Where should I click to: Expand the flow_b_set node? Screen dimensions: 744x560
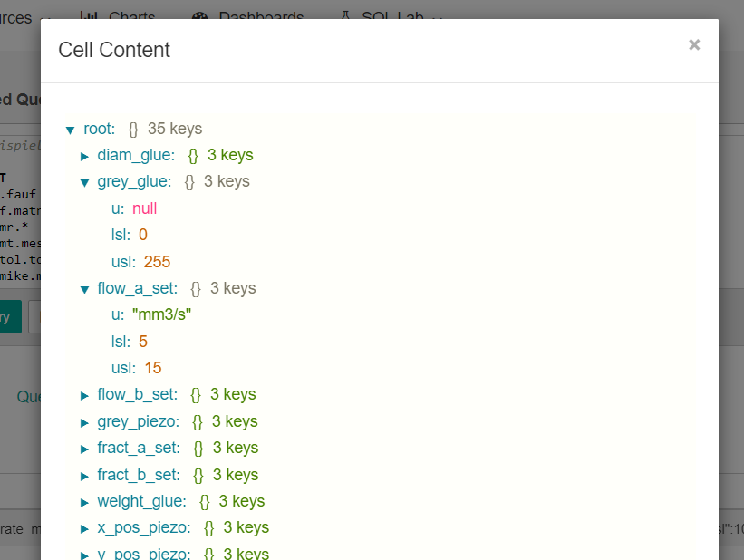tap(84, 394)
